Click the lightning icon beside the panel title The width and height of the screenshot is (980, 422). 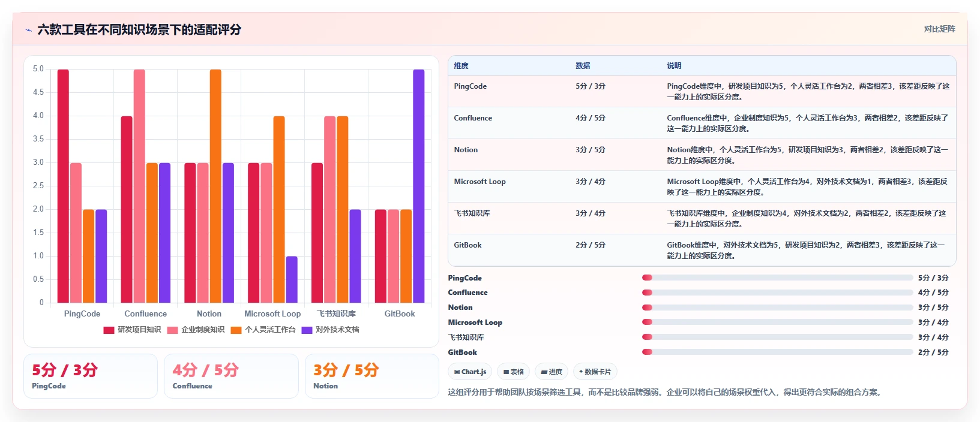[x=28, y=30]
